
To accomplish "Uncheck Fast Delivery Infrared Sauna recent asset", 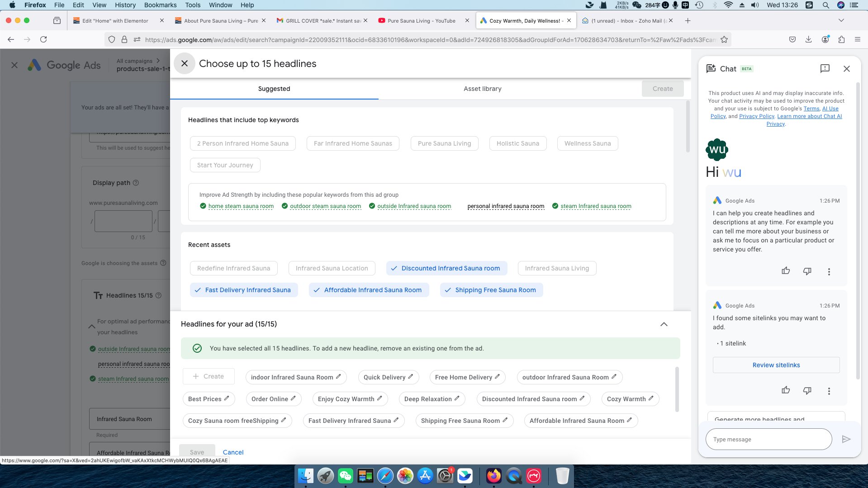I will pos(244,290).
